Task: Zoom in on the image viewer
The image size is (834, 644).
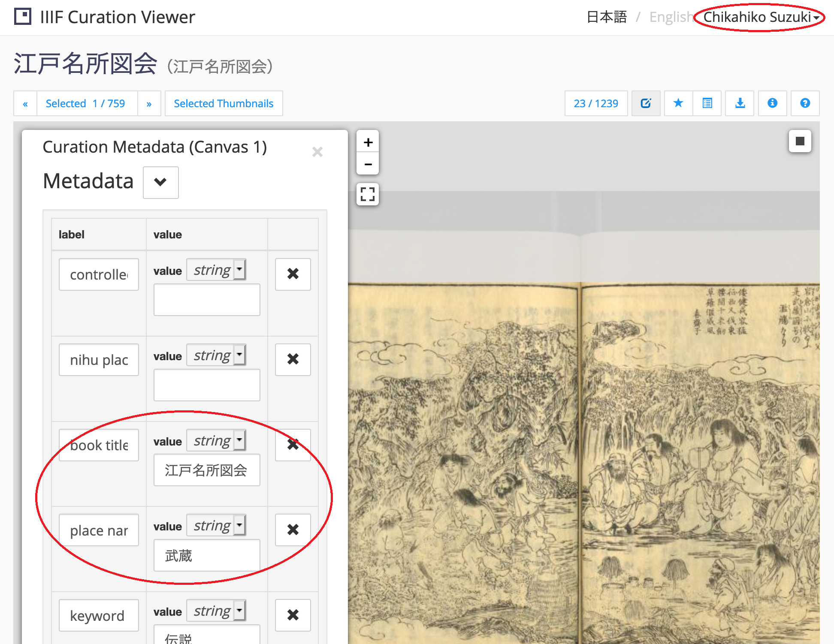Action: click(368, 141)
